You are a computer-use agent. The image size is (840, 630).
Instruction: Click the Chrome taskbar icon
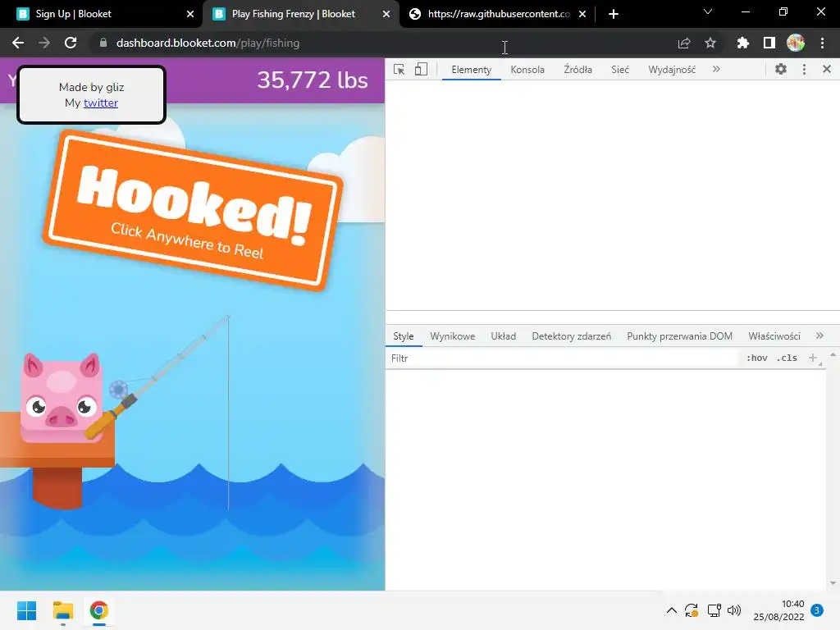coord(99,610)
